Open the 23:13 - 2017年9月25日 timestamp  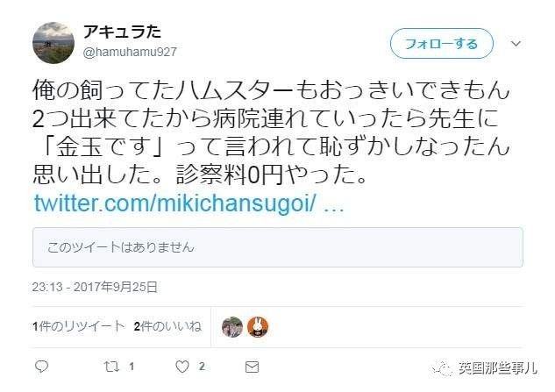pos(96,288)
